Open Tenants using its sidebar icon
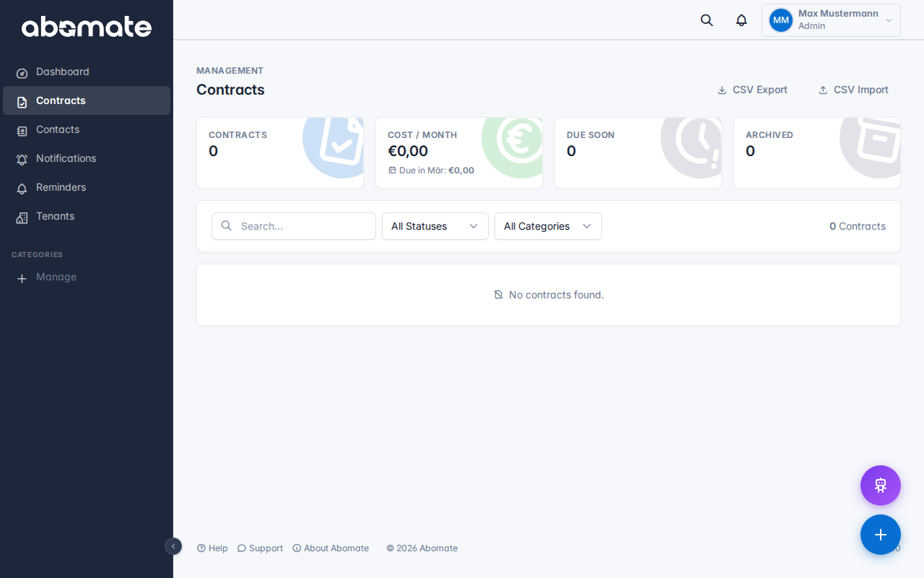This screenshot has width=924, height=578. (21, 216)
